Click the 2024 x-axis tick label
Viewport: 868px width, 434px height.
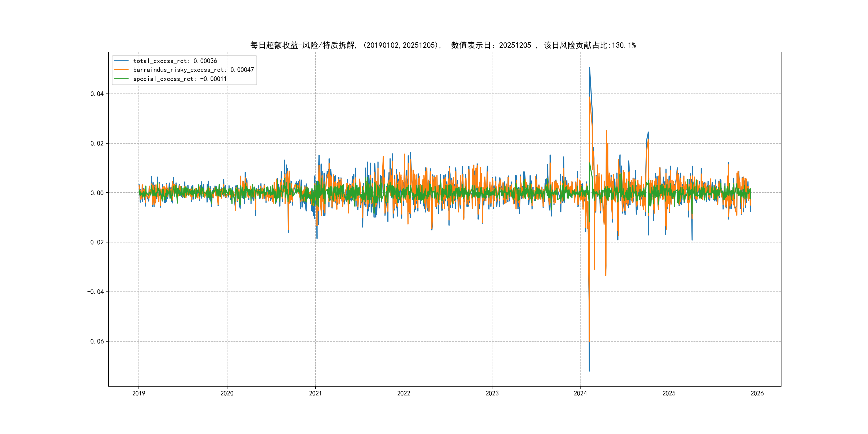tap(580, 393)
